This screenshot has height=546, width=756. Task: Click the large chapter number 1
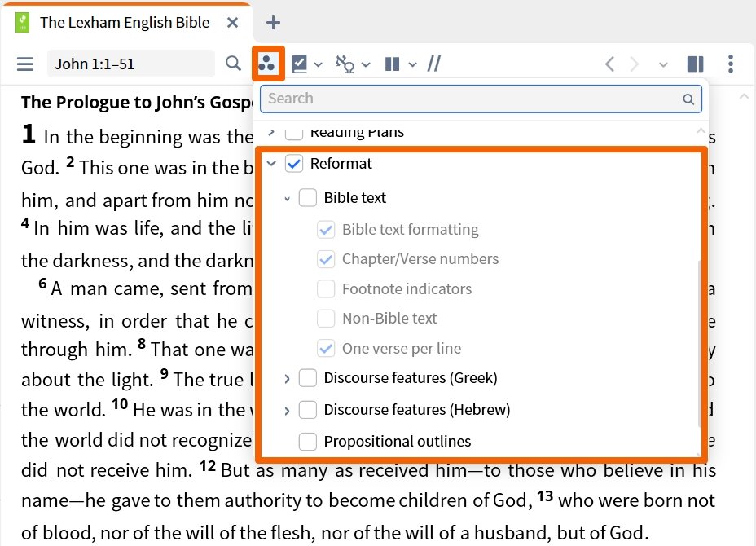pos(29,134)
